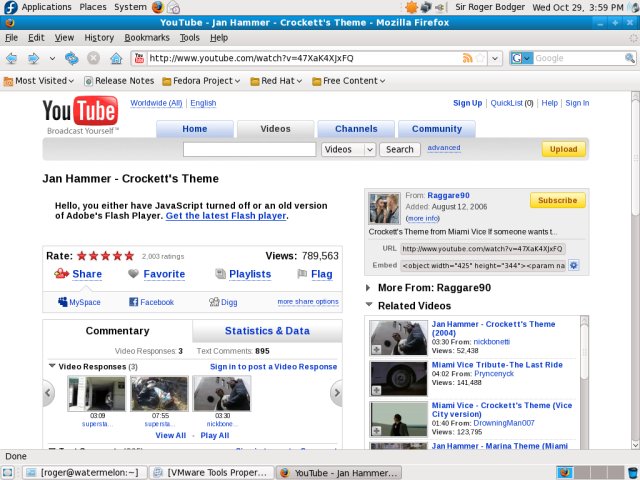Click the YouTube logo

[80, 115]
